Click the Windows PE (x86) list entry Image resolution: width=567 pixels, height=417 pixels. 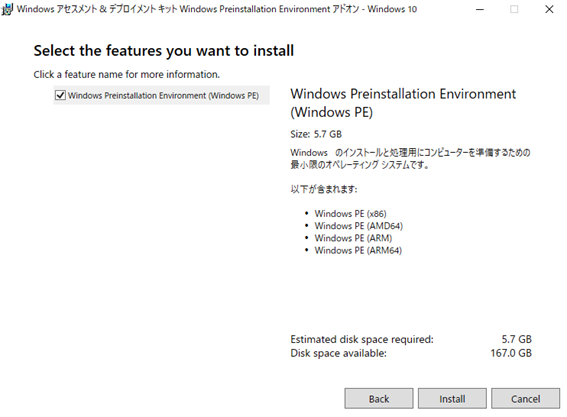click(350, 214)
